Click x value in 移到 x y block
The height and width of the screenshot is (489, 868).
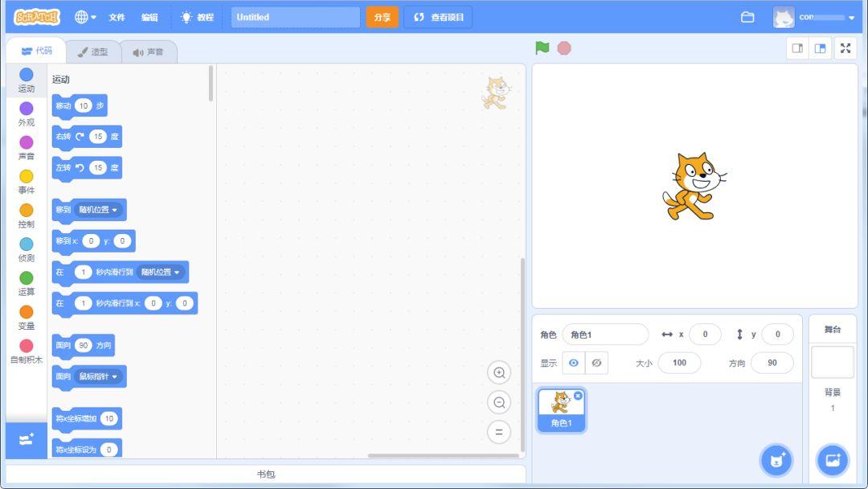tap(91, 241)
